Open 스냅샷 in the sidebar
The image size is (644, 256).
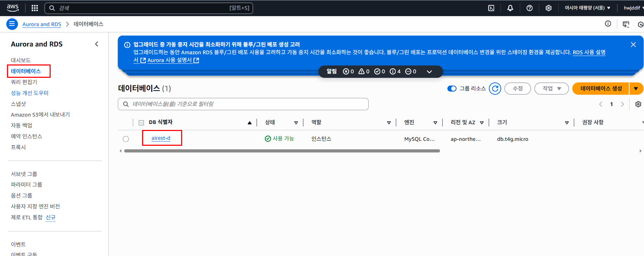point(18,104)
